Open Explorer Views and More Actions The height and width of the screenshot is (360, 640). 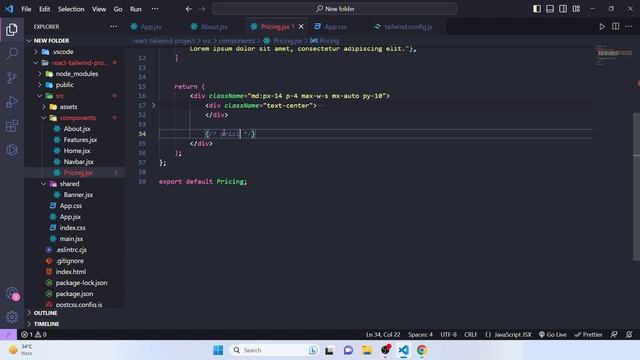pyautogui.click(x=113, y=27)
